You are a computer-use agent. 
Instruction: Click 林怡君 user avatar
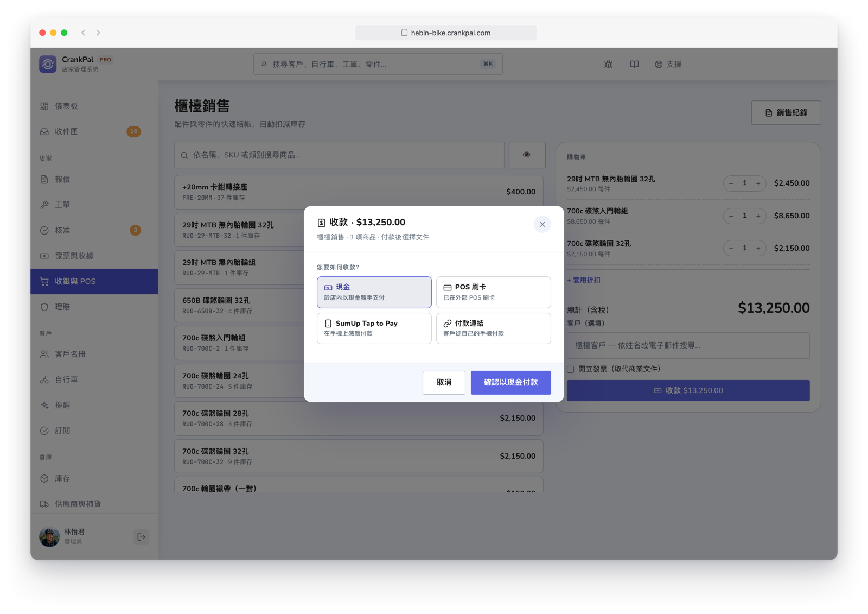point(49,537)
